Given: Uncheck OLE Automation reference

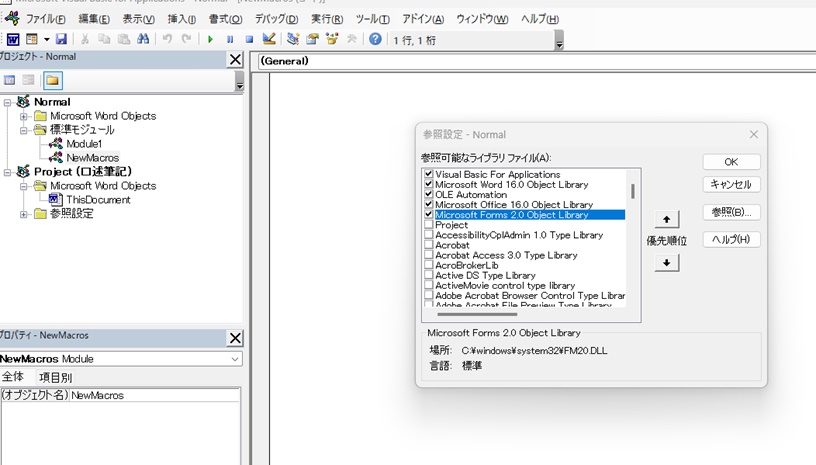Looking at the screenshot, I should 429,194.
